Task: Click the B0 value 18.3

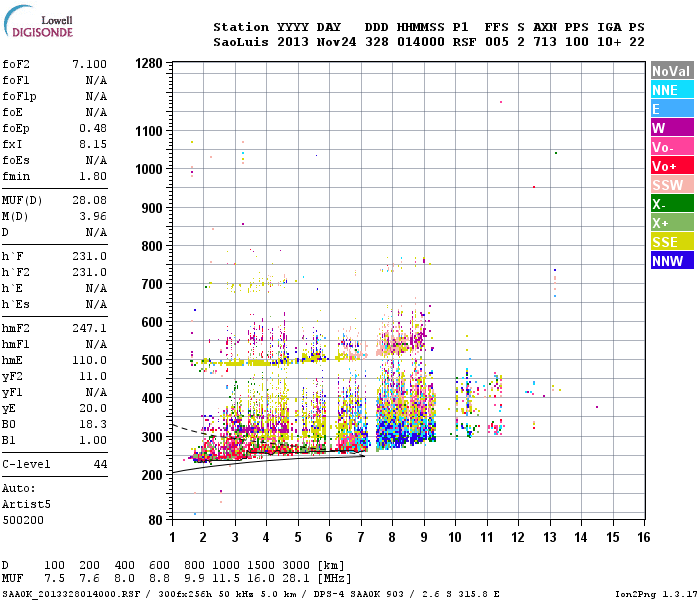Action: pos(93,424)
